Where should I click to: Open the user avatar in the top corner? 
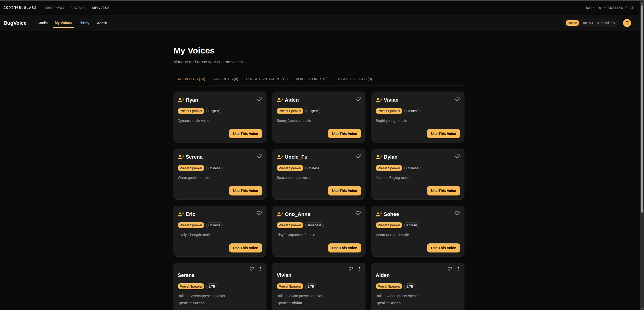pos(627,23)
